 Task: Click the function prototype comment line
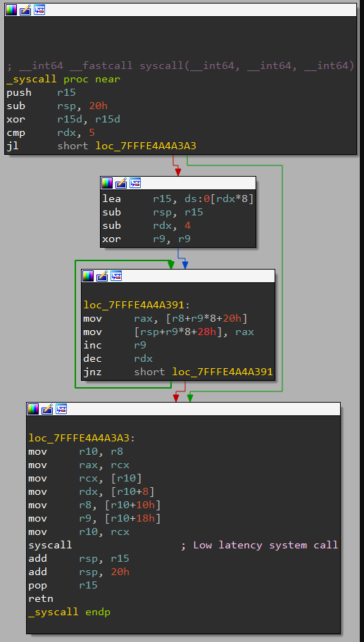[180, 65]
